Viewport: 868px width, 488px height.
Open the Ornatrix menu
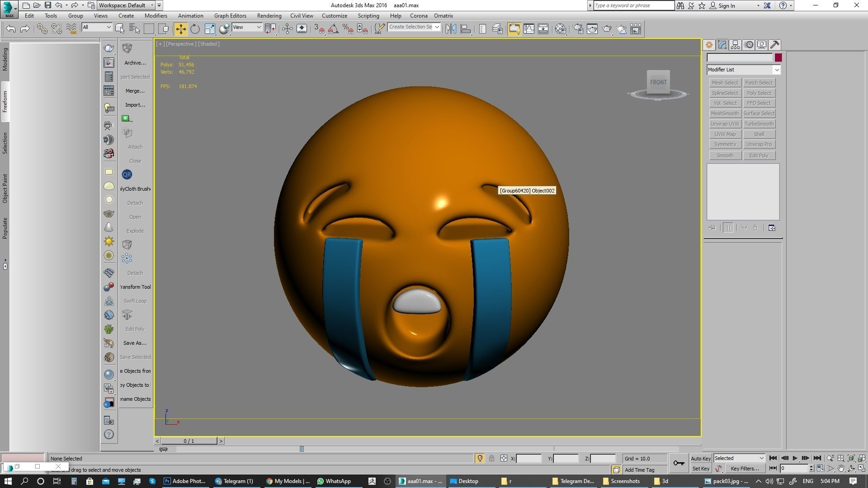click(443, 16)
